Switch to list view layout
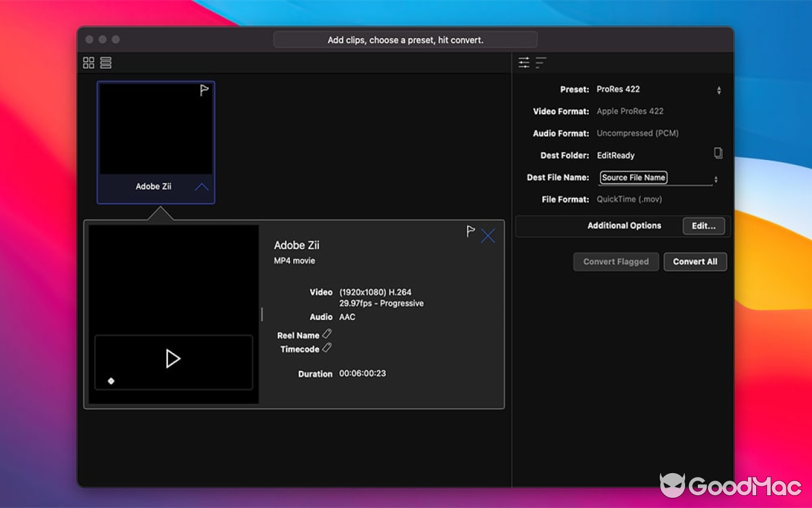The width and height of the screenshot is (812, 508). [105, 62]
